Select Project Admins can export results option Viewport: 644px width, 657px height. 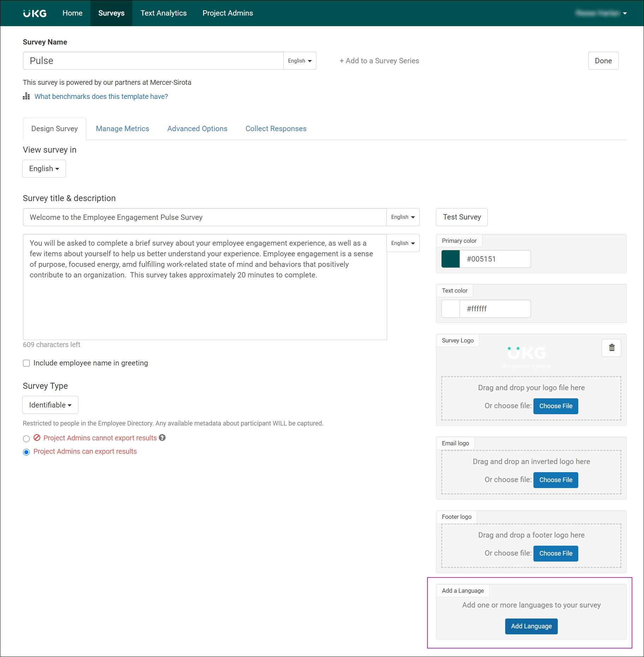26,452
